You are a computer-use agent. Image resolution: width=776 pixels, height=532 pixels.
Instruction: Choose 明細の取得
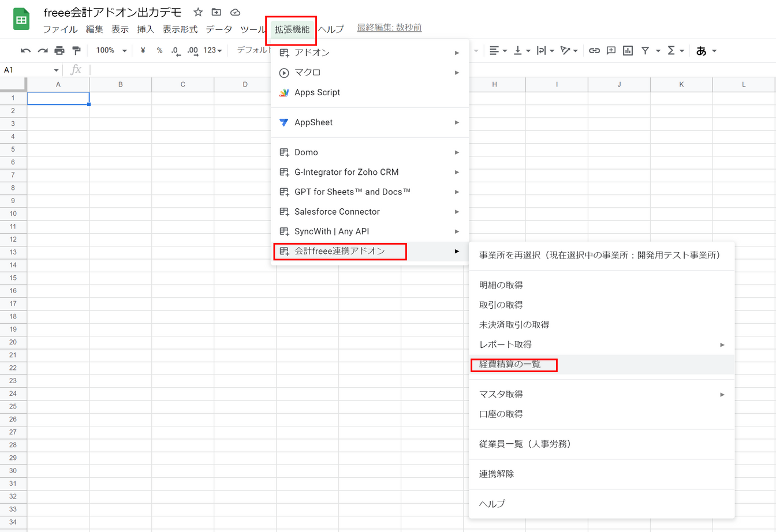[x=602, y=285]
